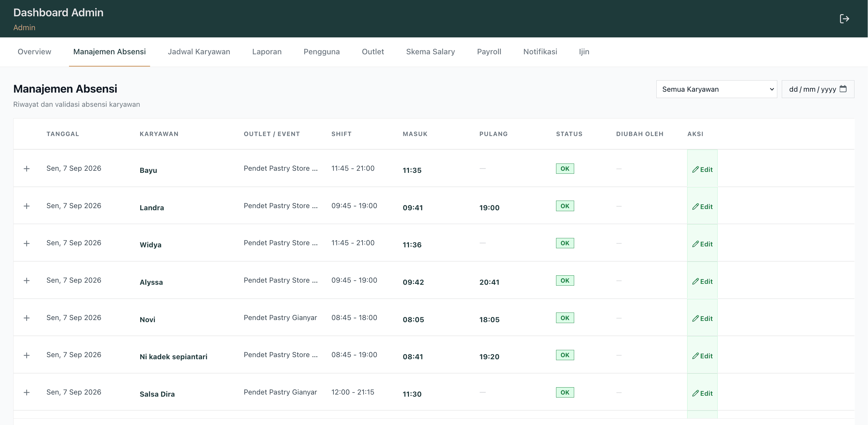Open the calendar picker icon
The width and height of the screenshot is (868, 425).
(843, 89)
